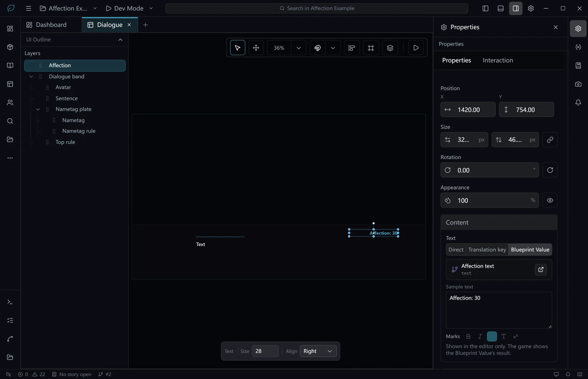Open the snapping options dropdown arrow
Screen dimensions: 588x379
pos(333,48)
